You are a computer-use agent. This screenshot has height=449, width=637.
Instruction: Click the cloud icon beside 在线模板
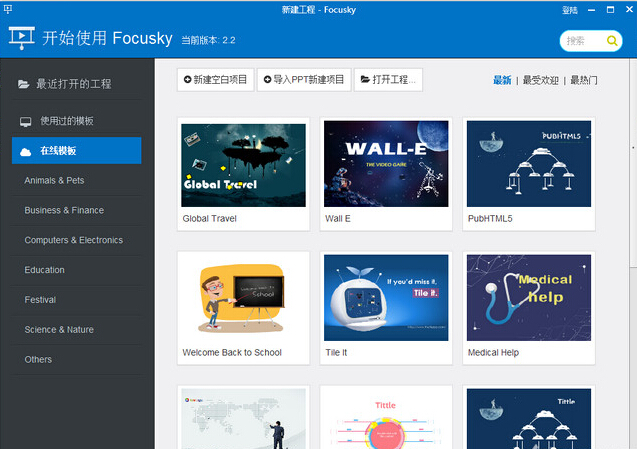[26, 151]
